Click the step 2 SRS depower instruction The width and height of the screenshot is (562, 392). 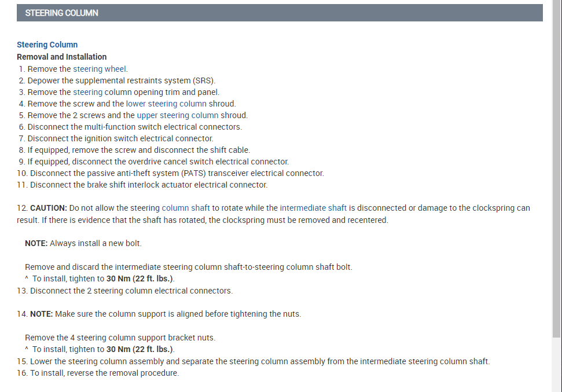tap(122, 80)
